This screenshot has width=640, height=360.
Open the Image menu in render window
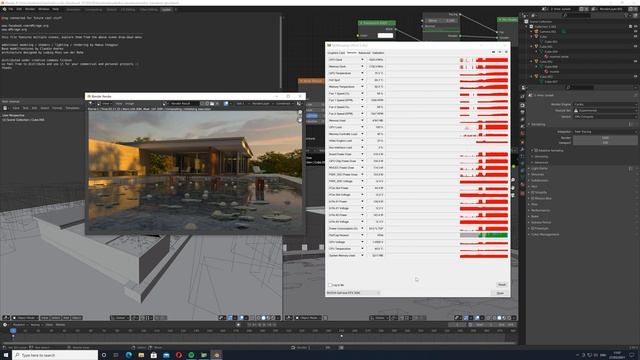coord(129,104)
